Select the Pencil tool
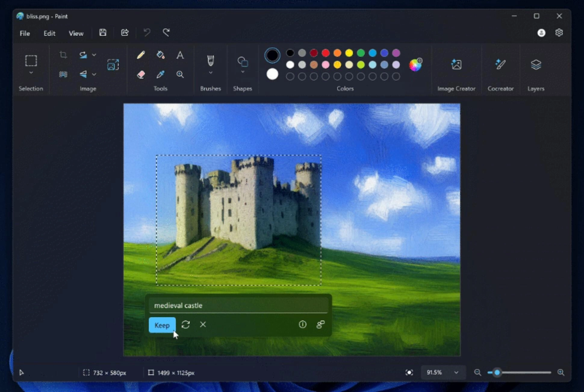 coord(140,55)
